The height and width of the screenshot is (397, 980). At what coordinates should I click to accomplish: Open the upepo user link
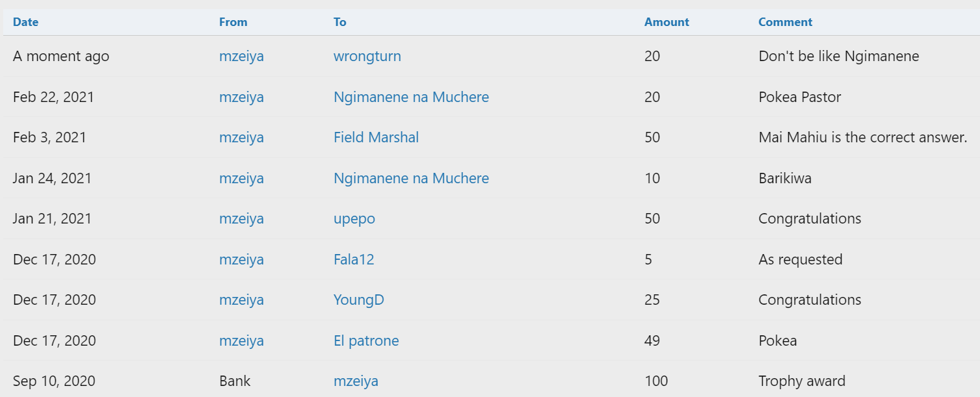click(354, 219)
